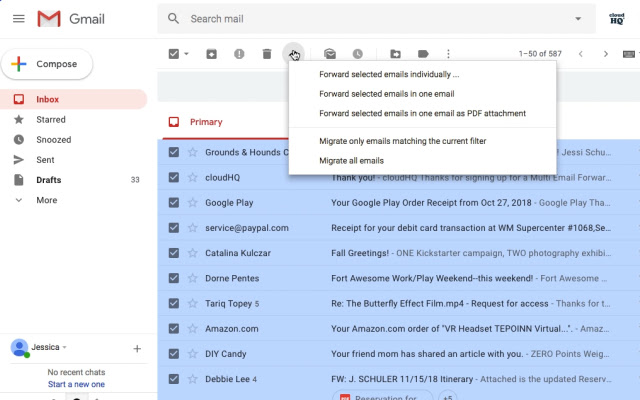Select Migrate all emails option

[x=351, y=160]
